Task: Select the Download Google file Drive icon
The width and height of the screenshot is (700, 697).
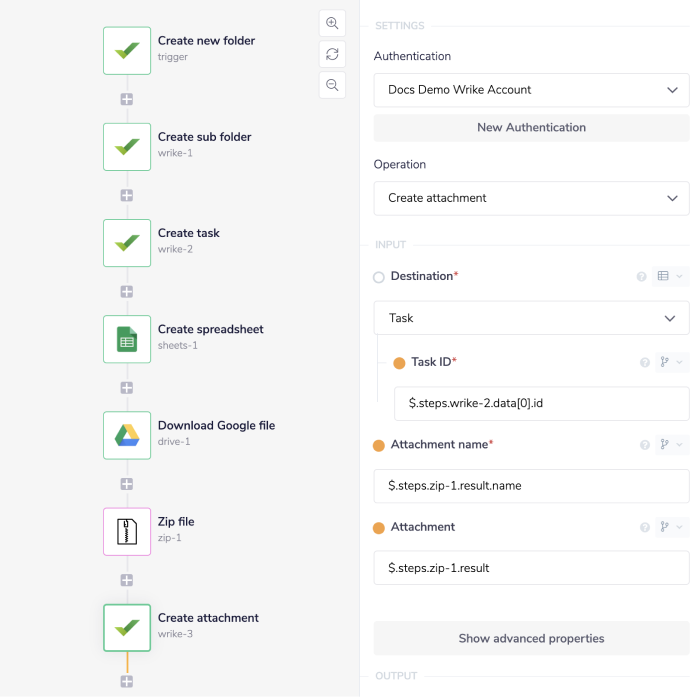Action: coord(127,435)
